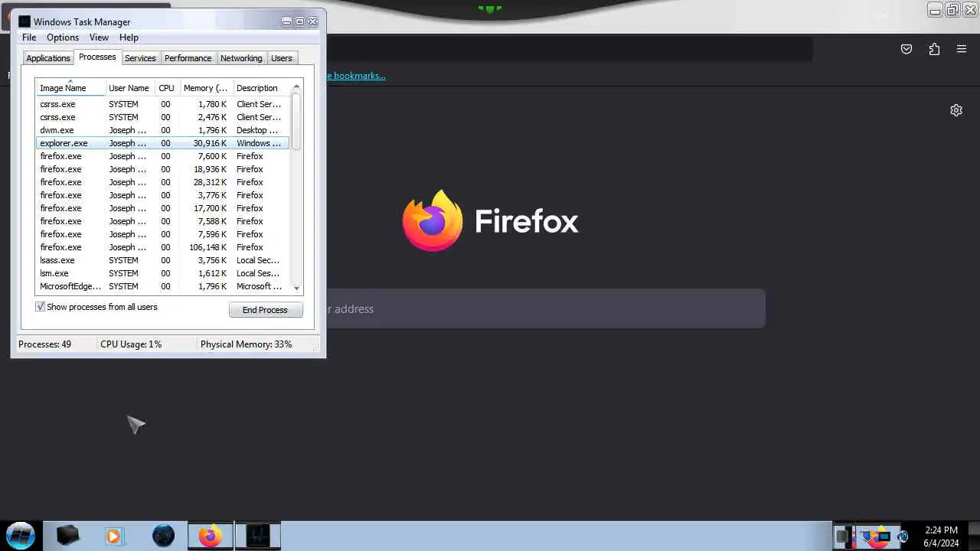Click the CPU Usage: 1% status entry

[x=131, y=344]
